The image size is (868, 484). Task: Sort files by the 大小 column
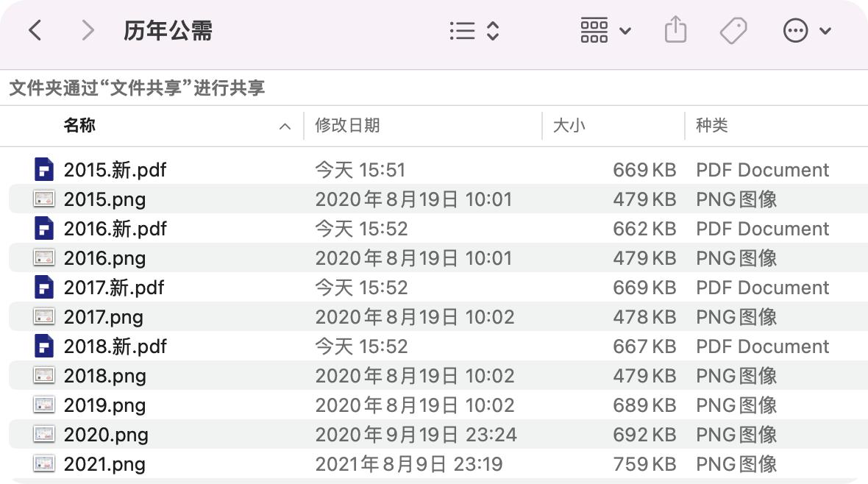pos(569,126)
